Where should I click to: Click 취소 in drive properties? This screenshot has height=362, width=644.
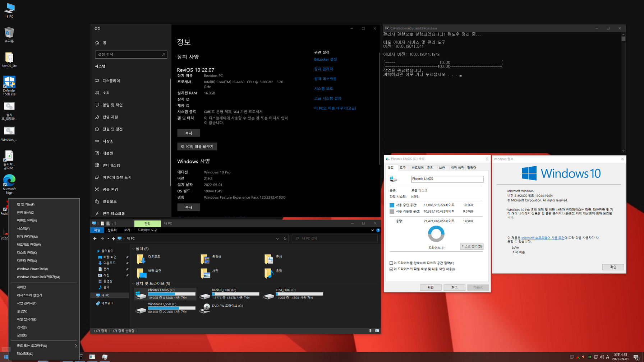(454, 287)
